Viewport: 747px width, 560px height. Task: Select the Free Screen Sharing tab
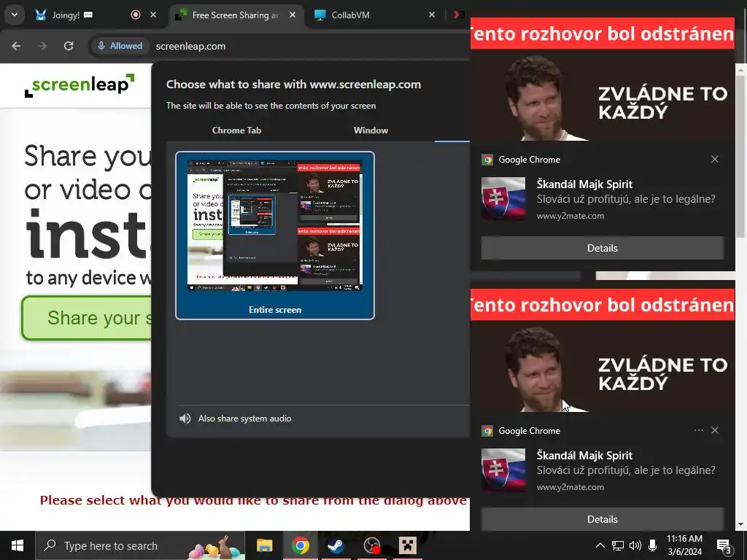[236, 15]
